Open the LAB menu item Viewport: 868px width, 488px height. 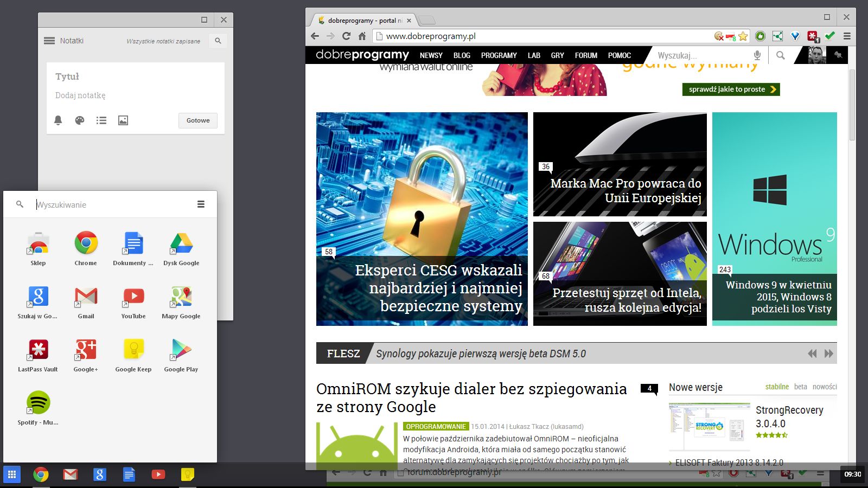tap(534, 55)
